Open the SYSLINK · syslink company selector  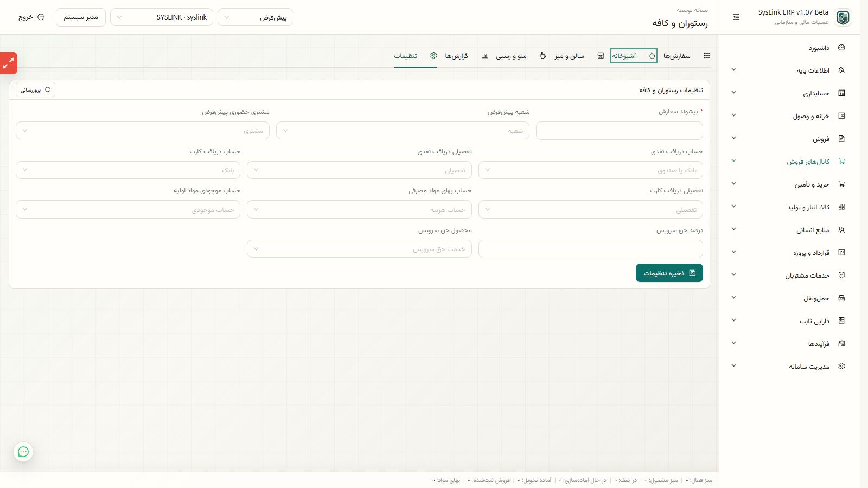tap(162, 17)
